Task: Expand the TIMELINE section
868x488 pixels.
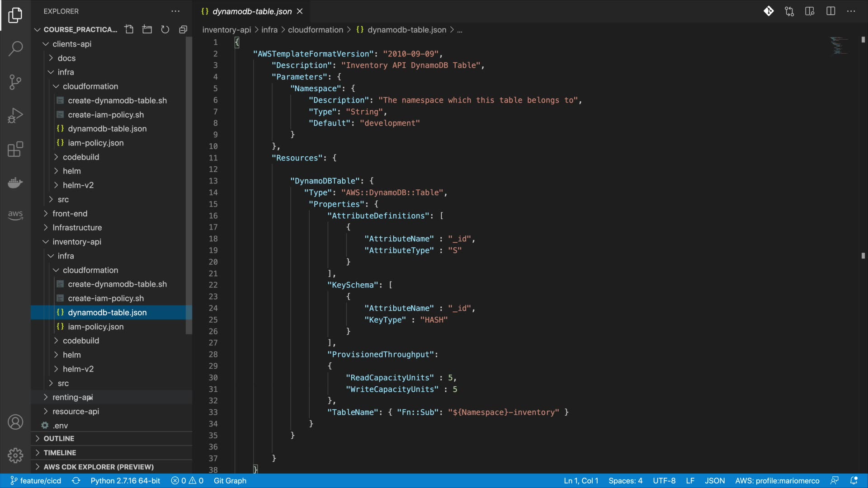Action: (x=60, y=452)
